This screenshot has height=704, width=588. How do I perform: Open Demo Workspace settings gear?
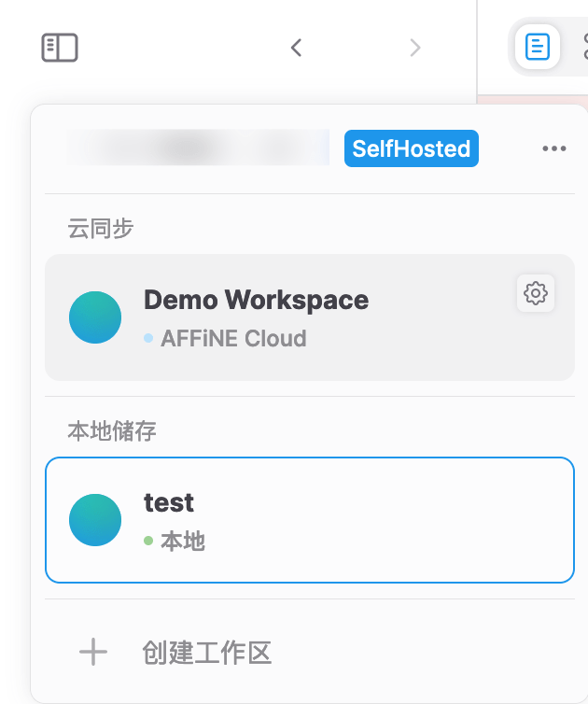point(536,293)
